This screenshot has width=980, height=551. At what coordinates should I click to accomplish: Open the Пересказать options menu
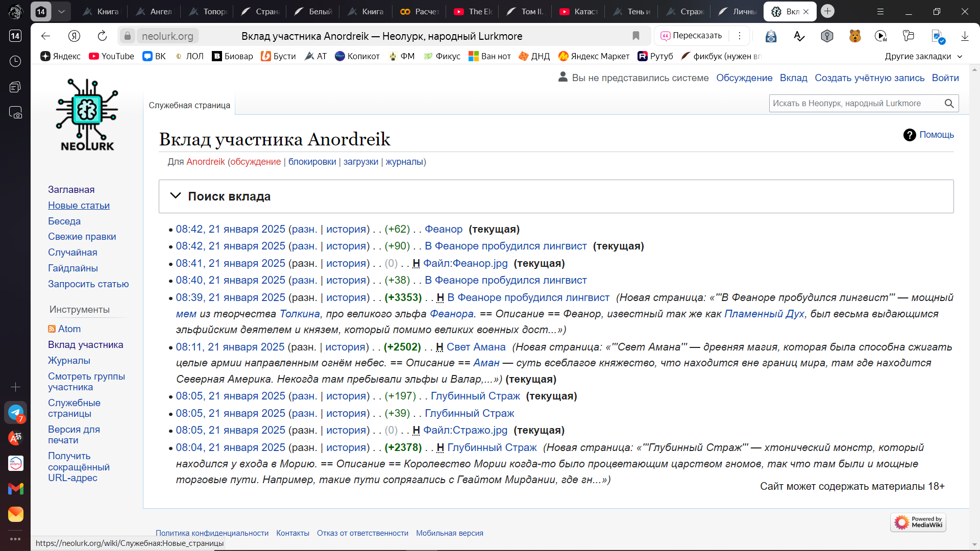tap(739, 36)
